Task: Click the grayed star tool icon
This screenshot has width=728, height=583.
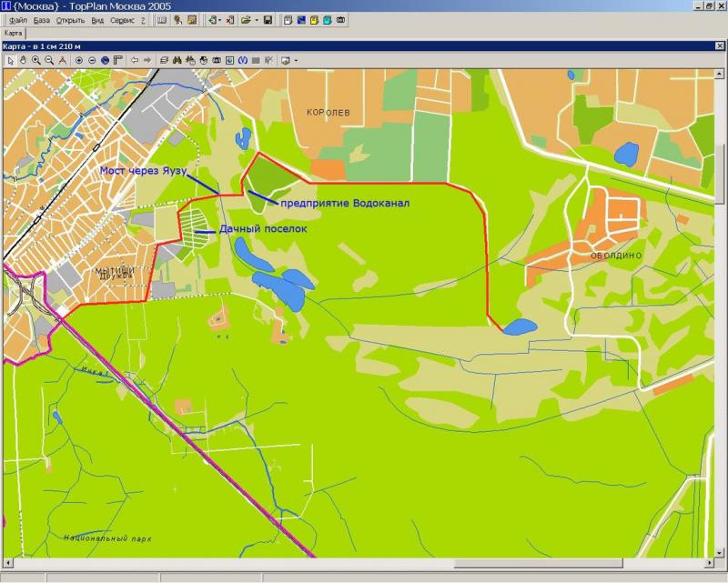Action: (268, 60)
